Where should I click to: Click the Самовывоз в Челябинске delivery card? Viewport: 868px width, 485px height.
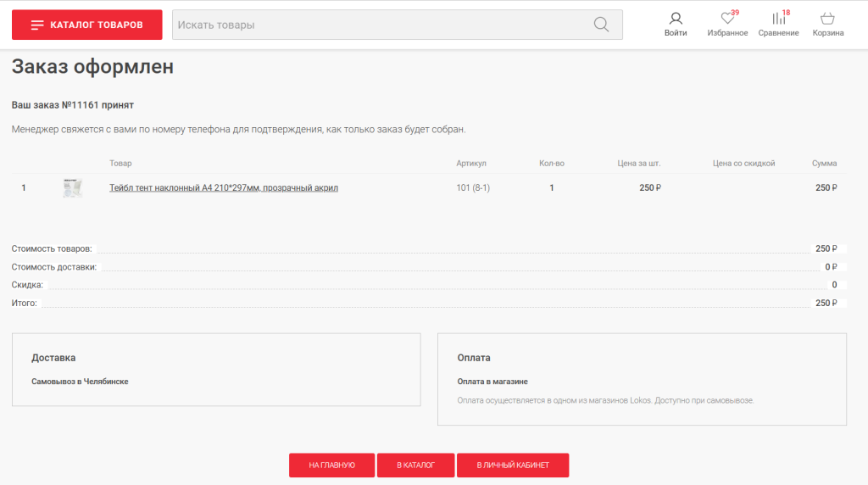(x=216, y=370)
